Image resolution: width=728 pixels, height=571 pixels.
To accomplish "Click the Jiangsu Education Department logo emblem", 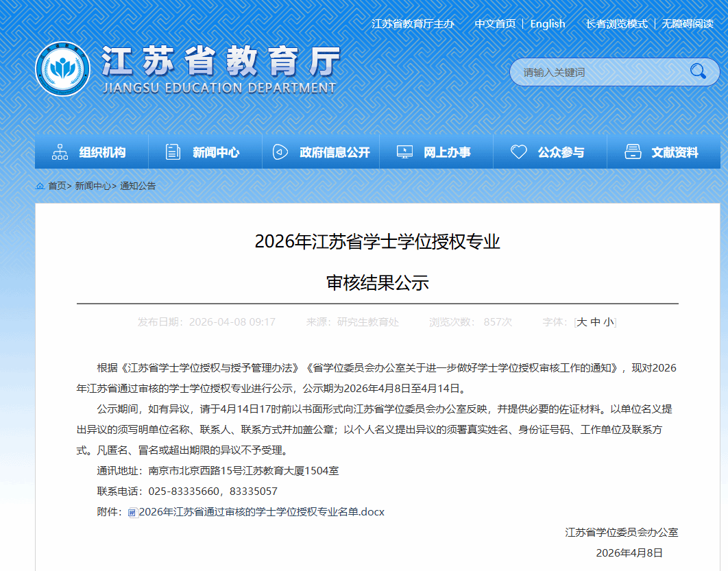I will pyautogui.click(x=62, y=69).
